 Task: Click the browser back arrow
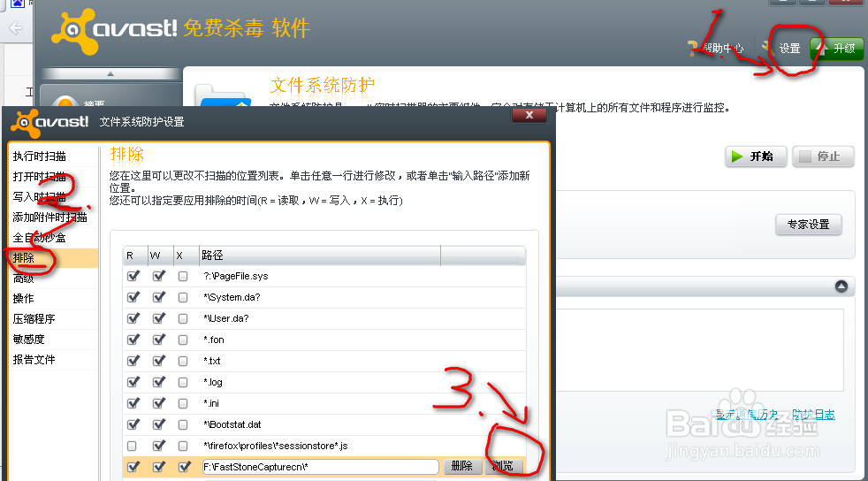(16, 27)
